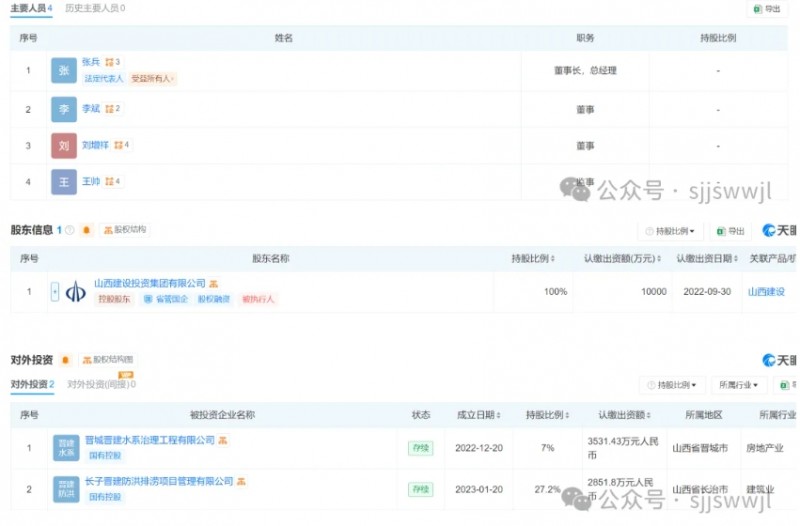Click 张兵's blue avatar icon
Image resolution: width=800 pixels, height=526 pixels.
pos(64,70)
